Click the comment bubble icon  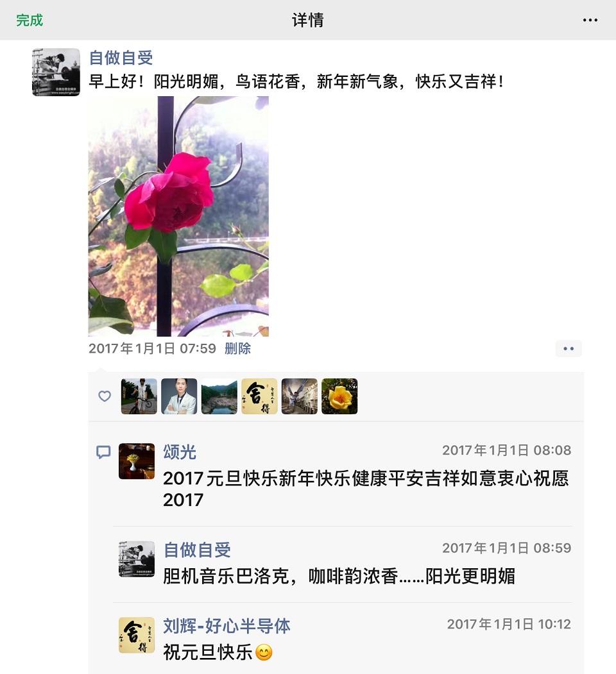[103, 451]
